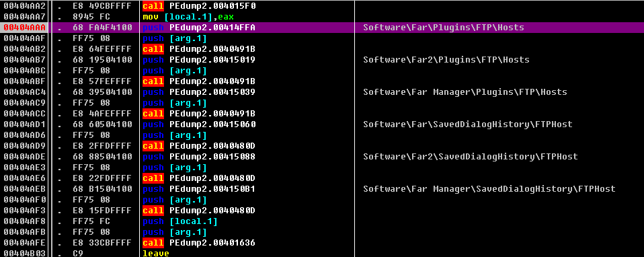
Task: Click the push PEdump2.00415039 instruction
Action: pos(199,92)
